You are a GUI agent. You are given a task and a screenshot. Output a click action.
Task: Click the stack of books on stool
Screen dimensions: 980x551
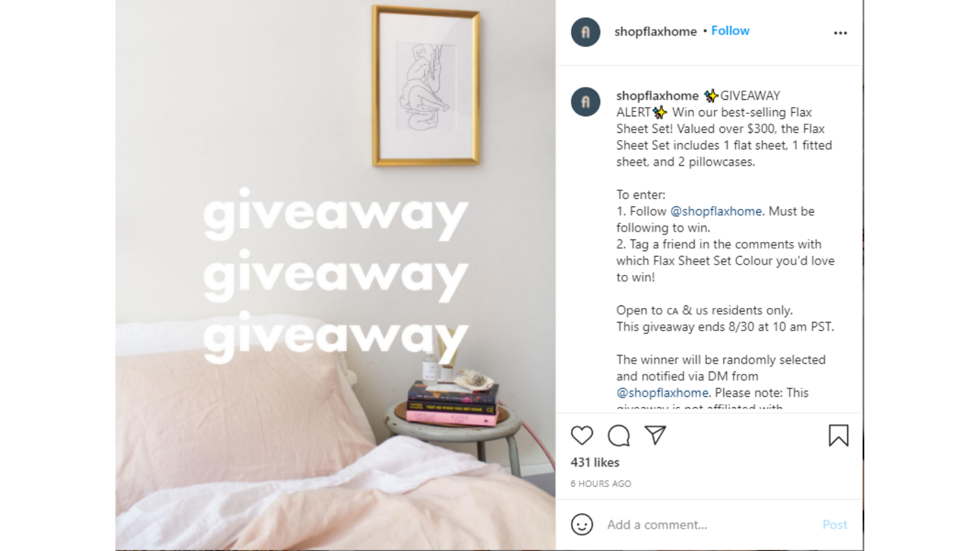(x=453, y=403)
